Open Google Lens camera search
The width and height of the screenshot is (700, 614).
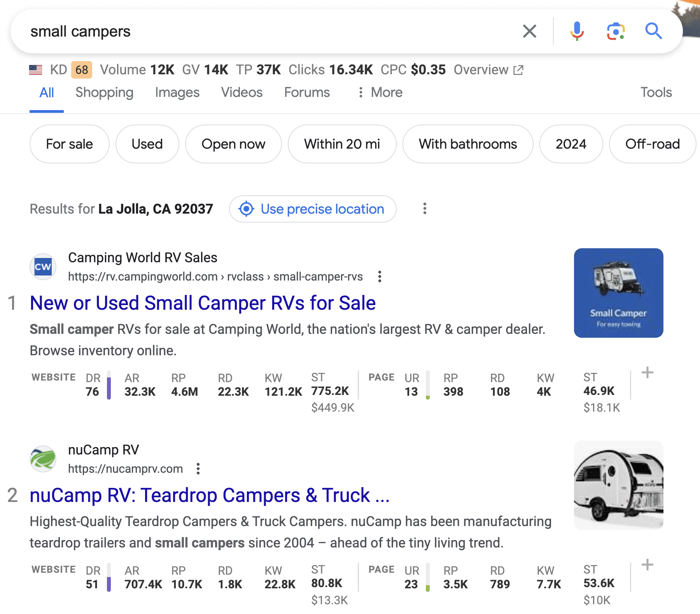pyautogui.click(x=614, y=31)
